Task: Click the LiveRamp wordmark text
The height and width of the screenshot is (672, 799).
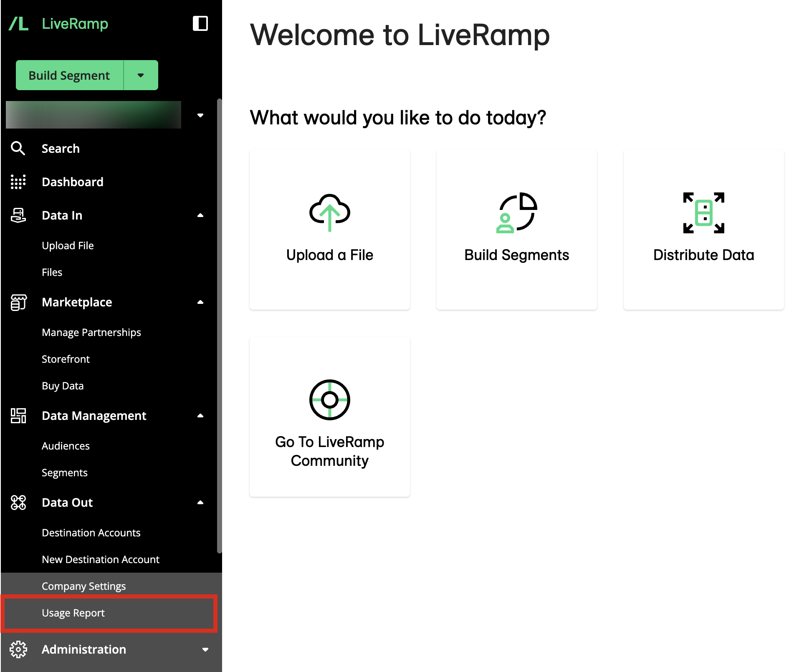Action: click(x=75, y=24)
